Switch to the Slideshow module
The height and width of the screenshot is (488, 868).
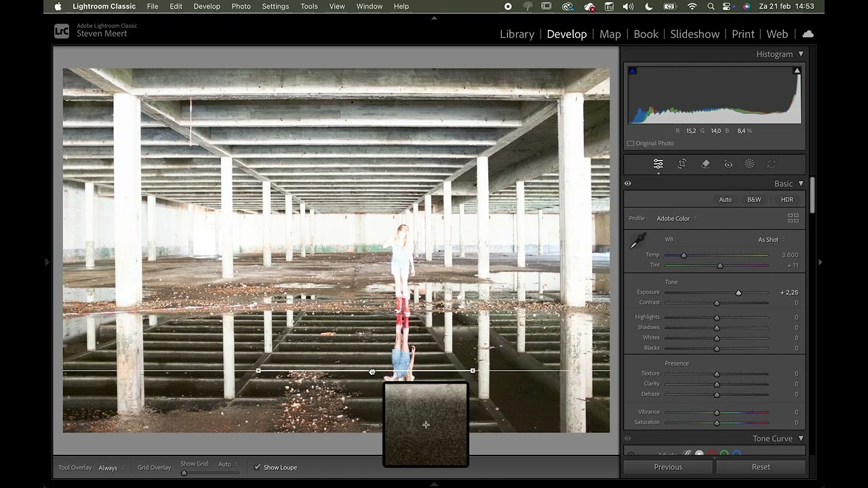tap(694, 34)
